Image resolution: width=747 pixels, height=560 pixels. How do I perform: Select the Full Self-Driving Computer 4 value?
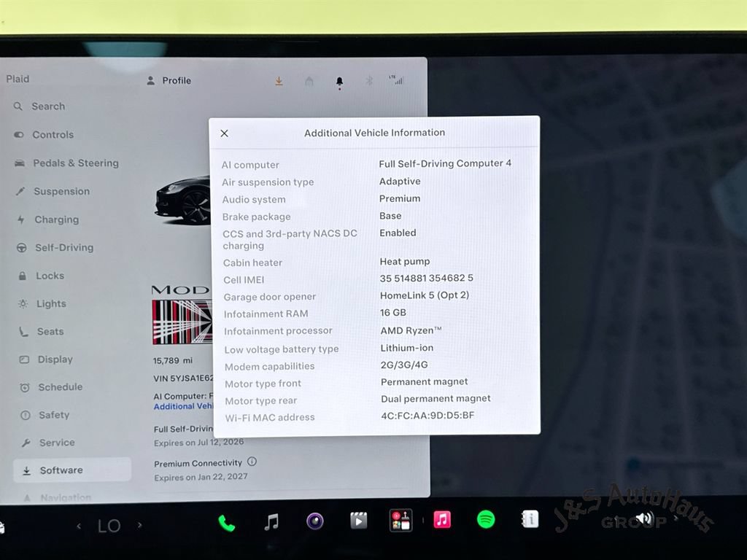(x=445, y=163)
